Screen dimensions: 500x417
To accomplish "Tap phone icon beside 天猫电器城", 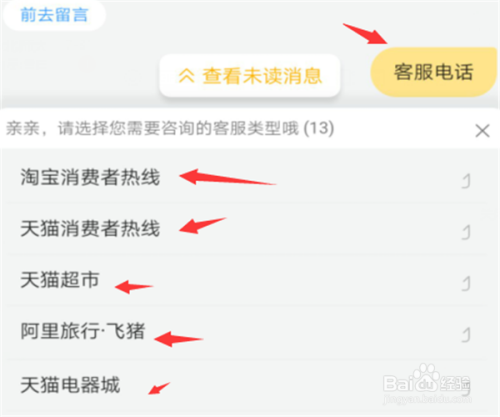I will (466, 388).
